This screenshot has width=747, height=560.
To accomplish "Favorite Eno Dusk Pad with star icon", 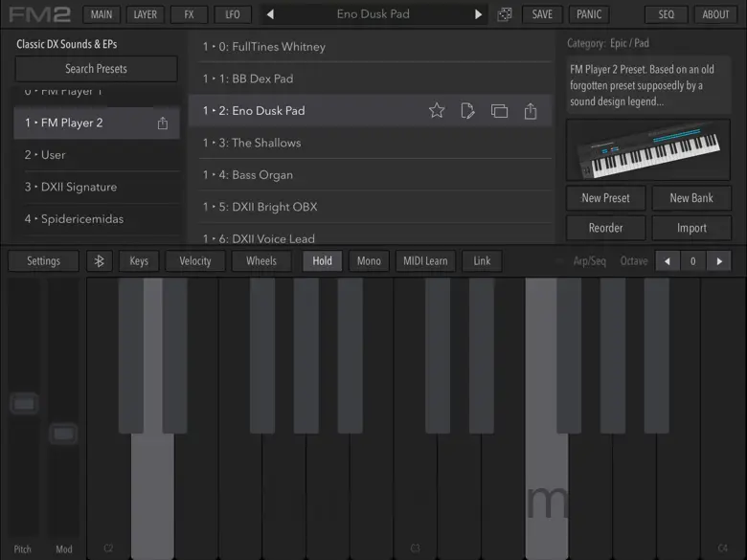I will pyautogui.click(x=437, y=110).
